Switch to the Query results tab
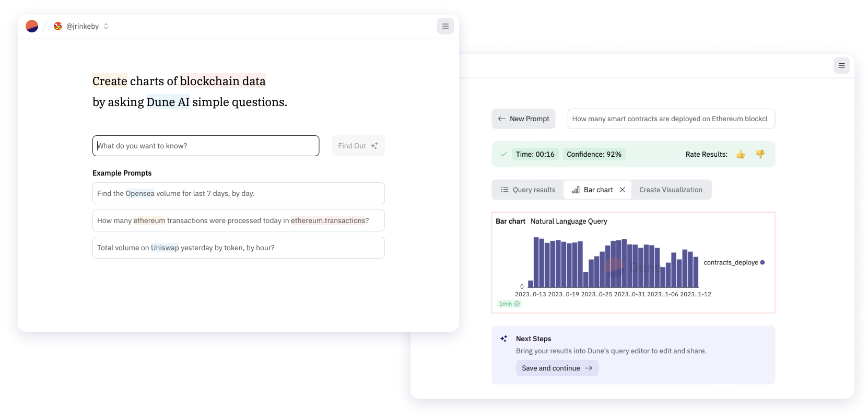The width and height of the screenshot is (868, 418). tap(528, 190)
